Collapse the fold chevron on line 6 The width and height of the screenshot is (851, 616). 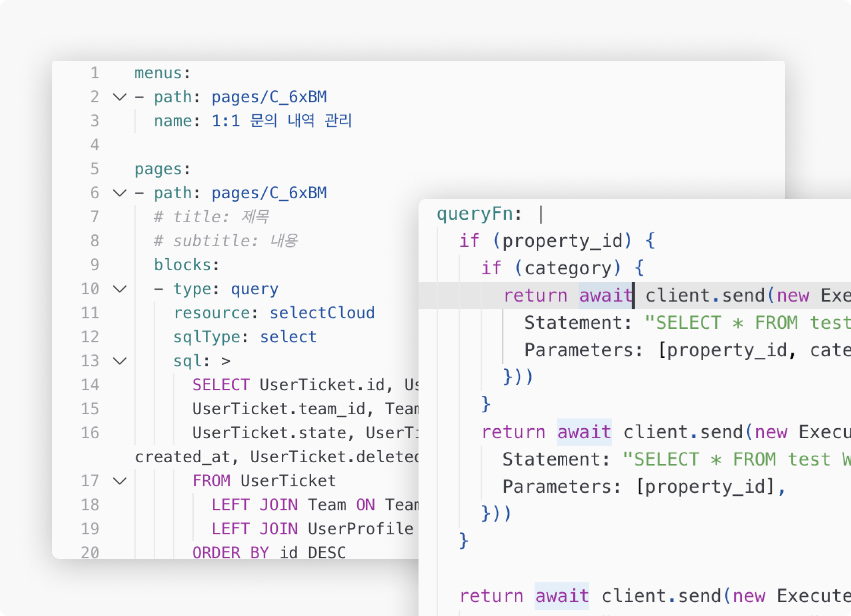click(x=120, y=193)
